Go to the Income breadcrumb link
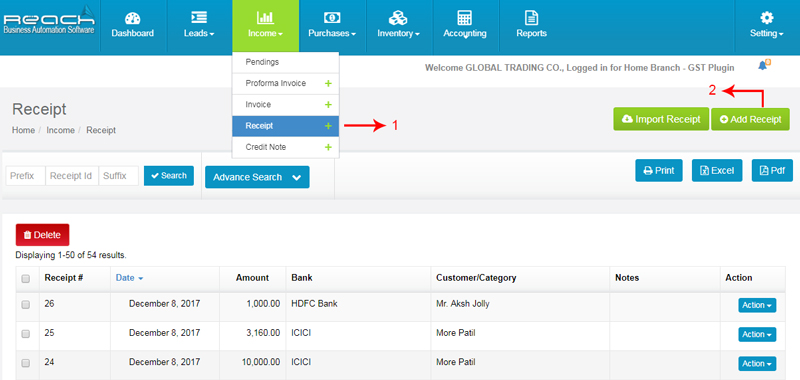800x380 pixels. [x=60, y=130]
